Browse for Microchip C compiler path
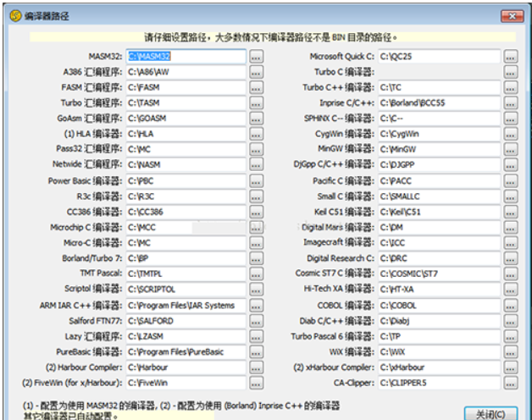 pyautogui.click(x=256, y=228)
